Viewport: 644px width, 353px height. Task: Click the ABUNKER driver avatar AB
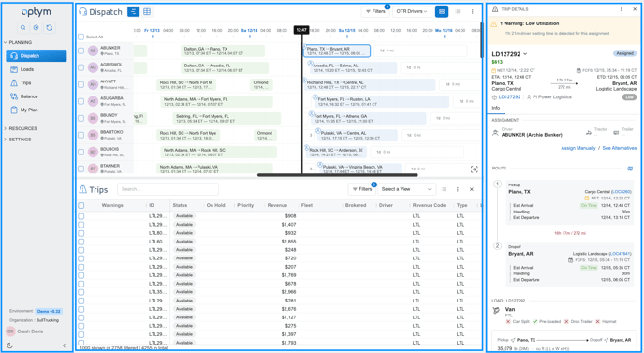pos(94,51)
